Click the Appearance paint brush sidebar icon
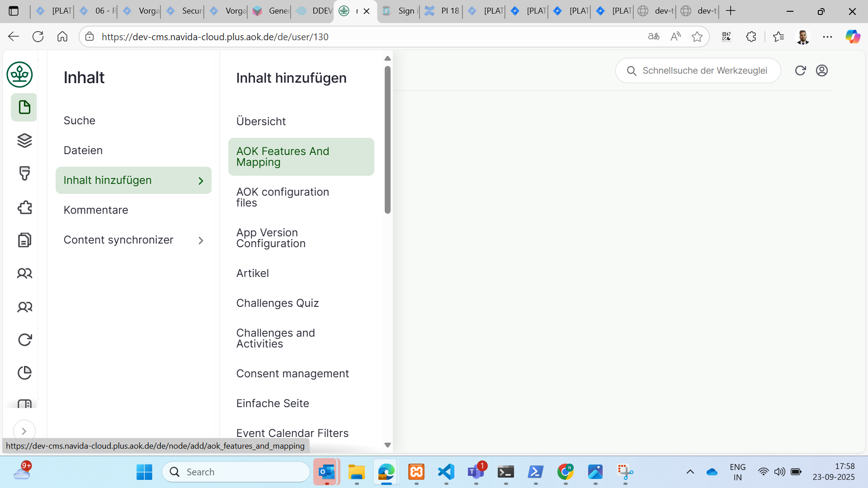 tap(24, 174)
